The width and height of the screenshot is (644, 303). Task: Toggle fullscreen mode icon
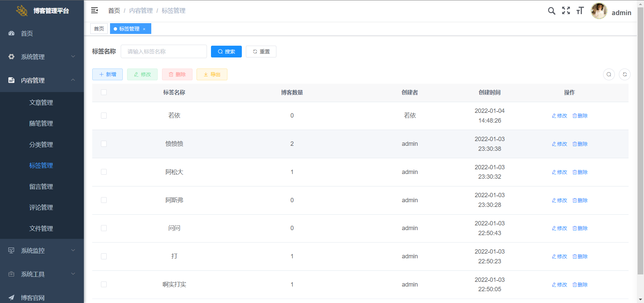pos(566,11)
